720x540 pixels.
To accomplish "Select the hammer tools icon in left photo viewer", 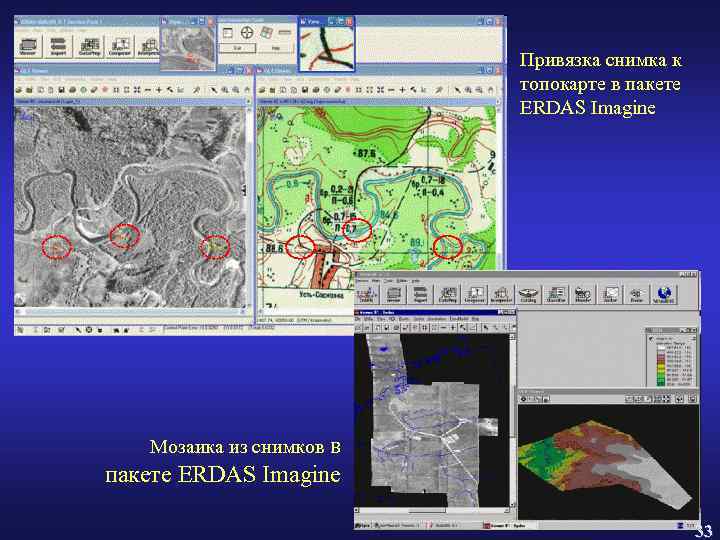I will [170, 90].
